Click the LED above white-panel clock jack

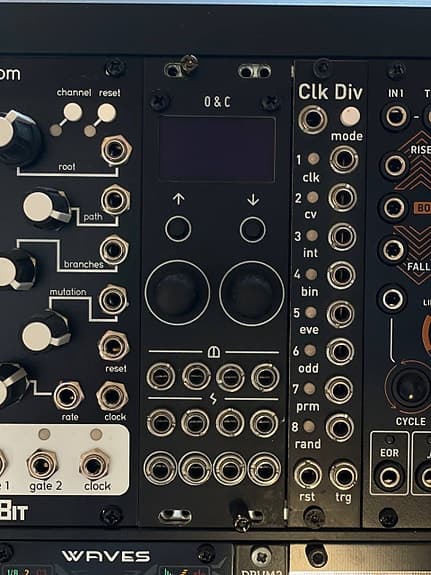96,434
